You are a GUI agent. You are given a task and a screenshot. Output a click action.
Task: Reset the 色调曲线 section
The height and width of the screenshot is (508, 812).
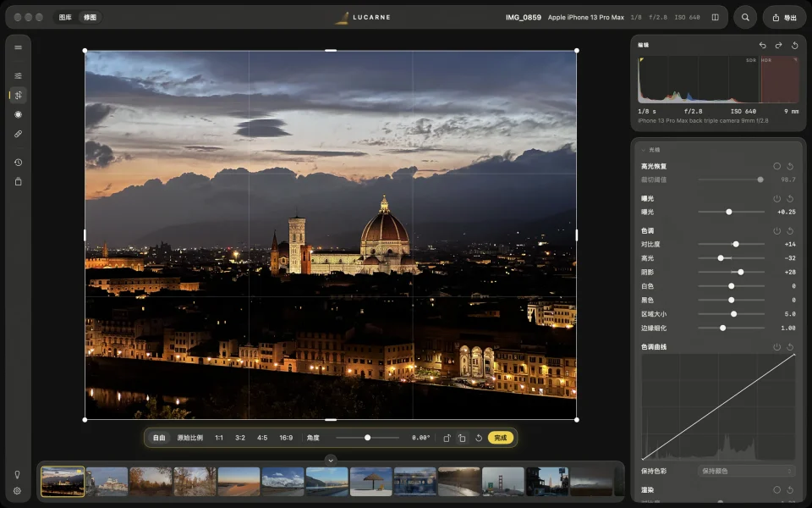click(790, 347)
